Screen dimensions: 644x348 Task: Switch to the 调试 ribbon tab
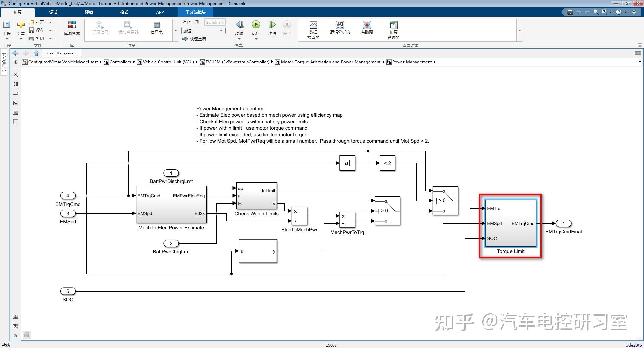[53, 12]
